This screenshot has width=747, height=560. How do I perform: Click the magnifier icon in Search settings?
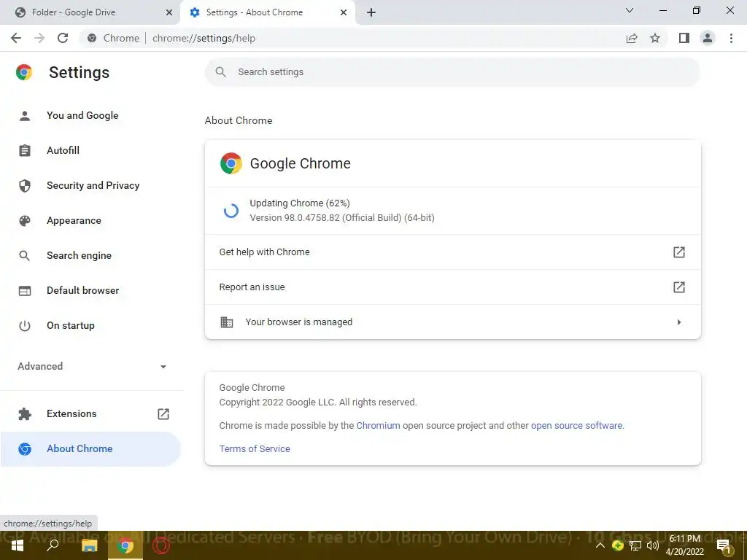(x=220, y=72)
